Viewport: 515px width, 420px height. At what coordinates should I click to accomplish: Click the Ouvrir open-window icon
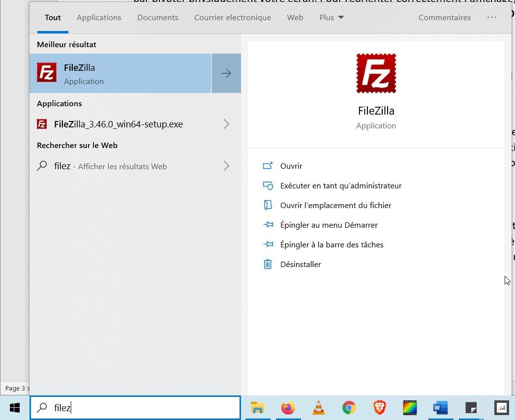click(268, 166)
